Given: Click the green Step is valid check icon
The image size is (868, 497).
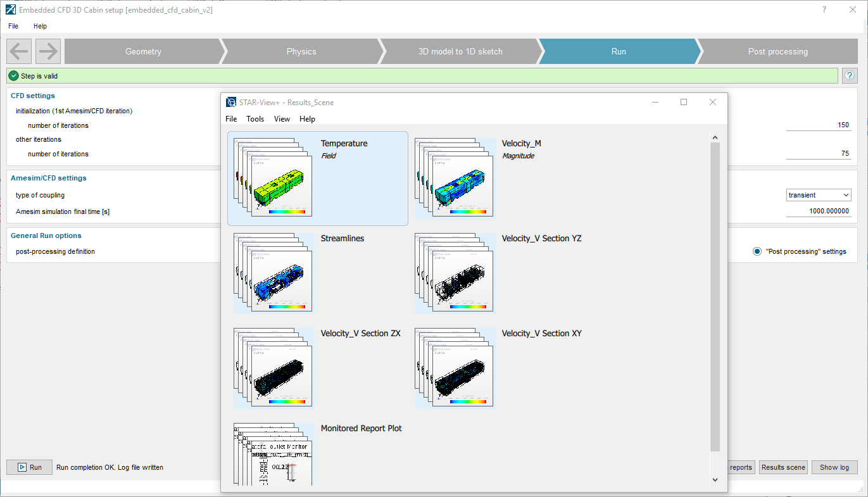Looking at the screenshot, I should [13, 75].
